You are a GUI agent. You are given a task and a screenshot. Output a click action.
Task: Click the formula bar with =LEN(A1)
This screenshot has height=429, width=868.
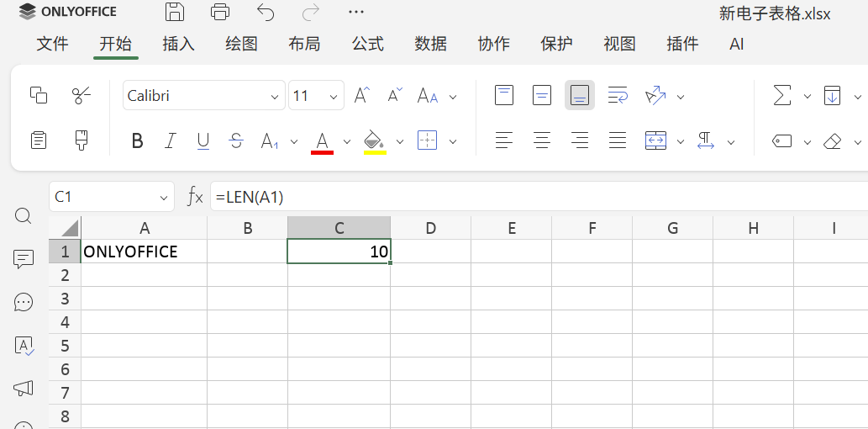click(x=539, y=196)
